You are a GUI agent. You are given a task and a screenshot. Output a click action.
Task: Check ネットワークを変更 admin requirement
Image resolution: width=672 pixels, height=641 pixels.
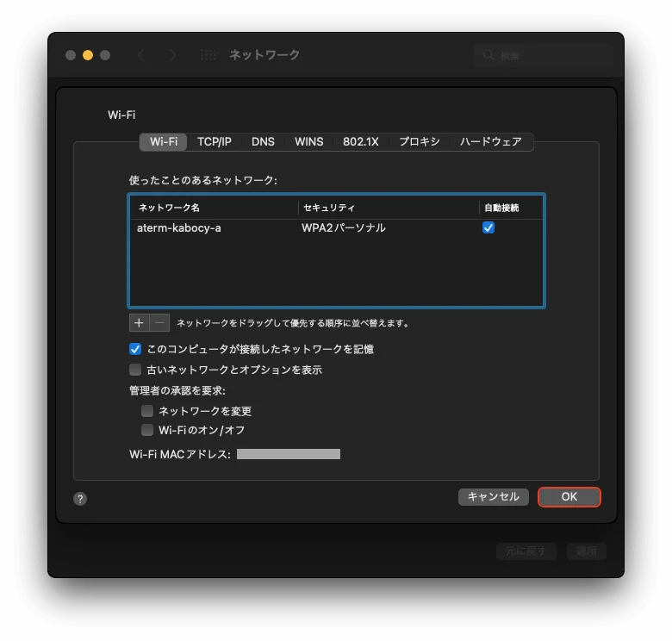pos(147,412)
